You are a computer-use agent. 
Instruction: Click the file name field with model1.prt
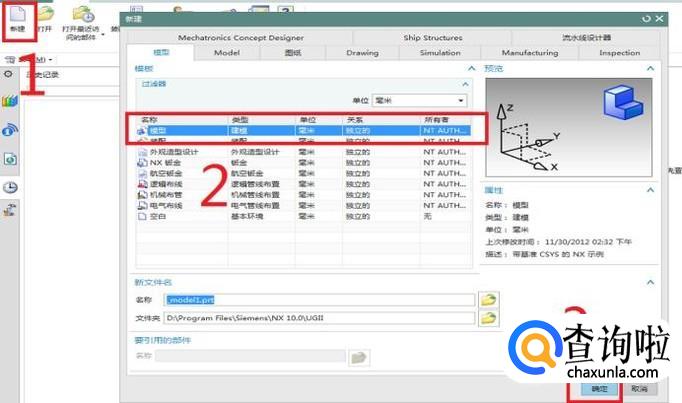[320, 300]
